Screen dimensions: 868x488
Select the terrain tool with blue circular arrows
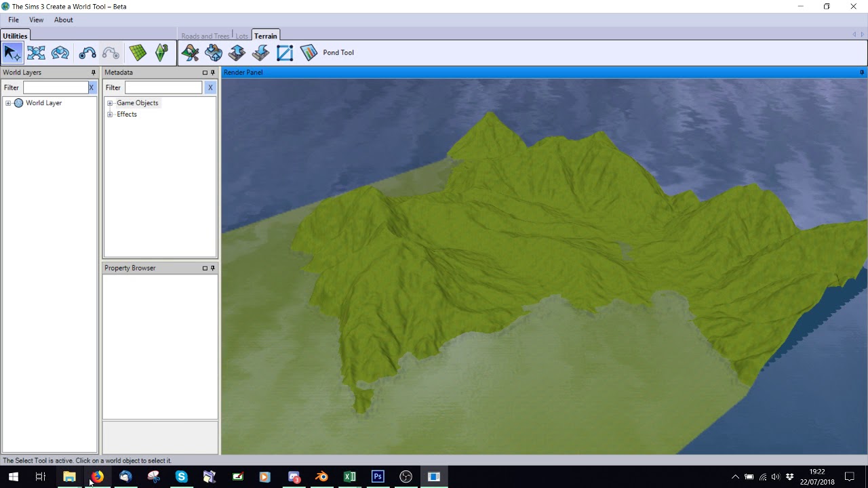coord(214,53)
